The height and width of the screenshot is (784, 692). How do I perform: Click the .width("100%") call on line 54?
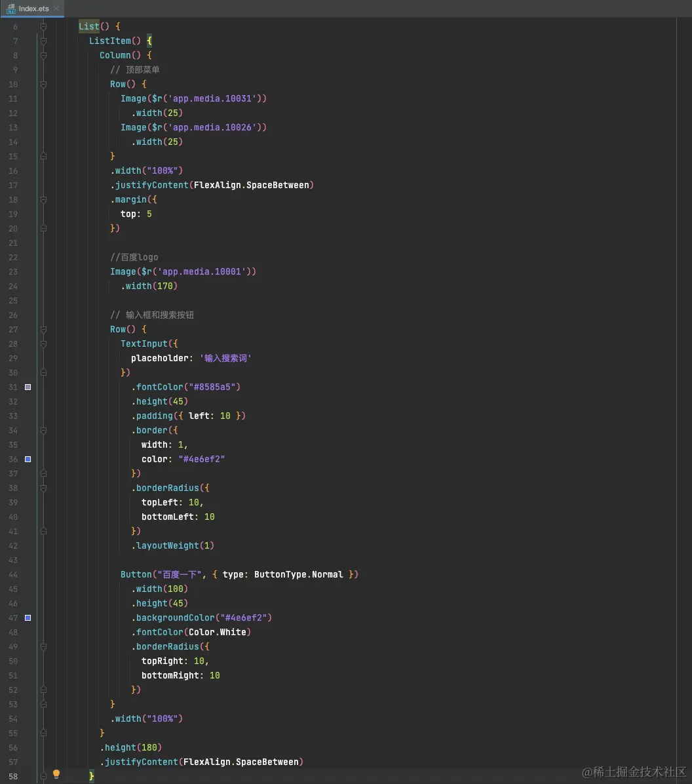tap(147, 718)
